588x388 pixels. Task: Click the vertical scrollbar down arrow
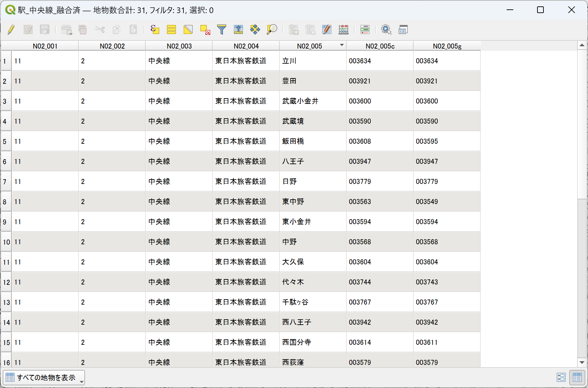coord(582,362)
